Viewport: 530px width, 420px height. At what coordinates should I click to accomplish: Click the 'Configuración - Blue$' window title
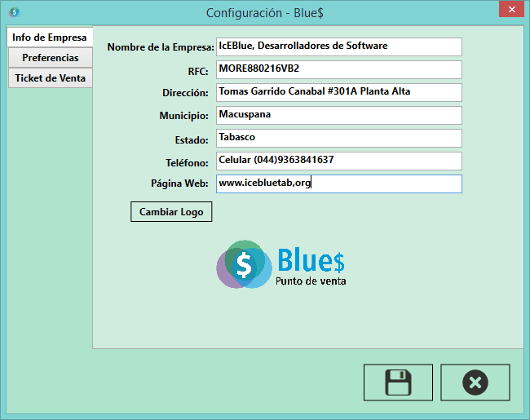pyautogui.click(x=265, y=13)
